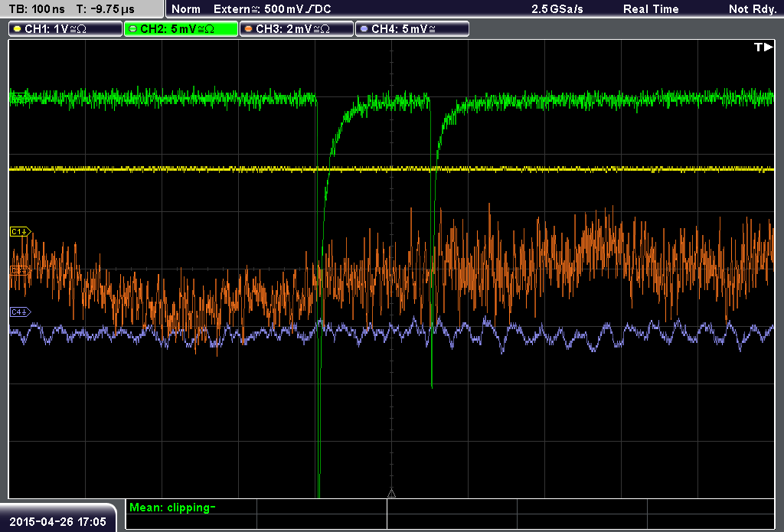Viewport: 784px width, 532px height.
Task: Click the yellow C1 ground level marker
Action: click(21, 231)
